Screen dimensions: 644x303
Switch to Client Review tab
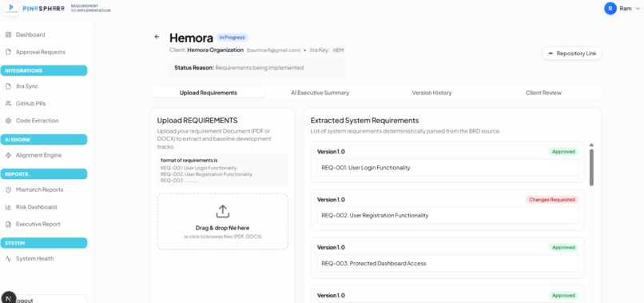[x=543, y=93]
